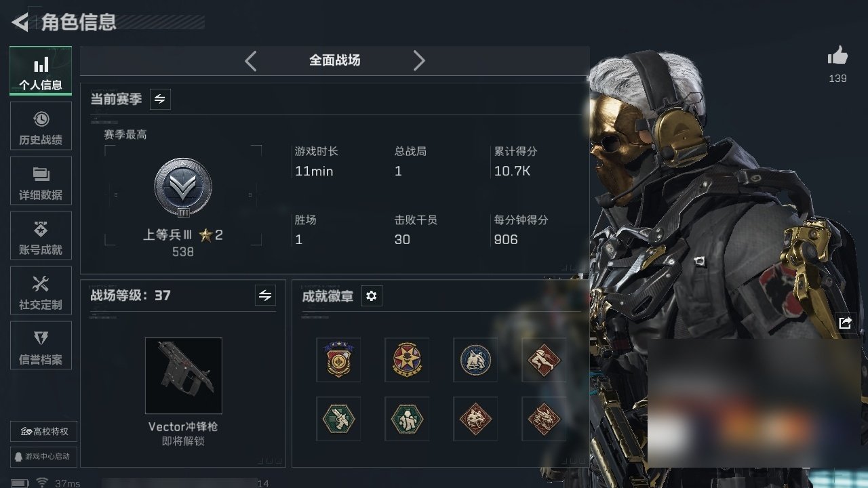Like the profile with the thumbs-up icon
Image resolution: width=868 pixels, height=488 pixels.
pos(837,57)
